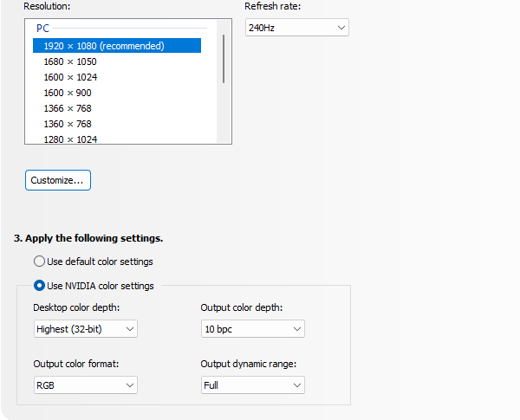Pick the 1600 × 900 resolution
Image resolution: width=520 pixels, height=420 pixels.
tap(68, 93)
